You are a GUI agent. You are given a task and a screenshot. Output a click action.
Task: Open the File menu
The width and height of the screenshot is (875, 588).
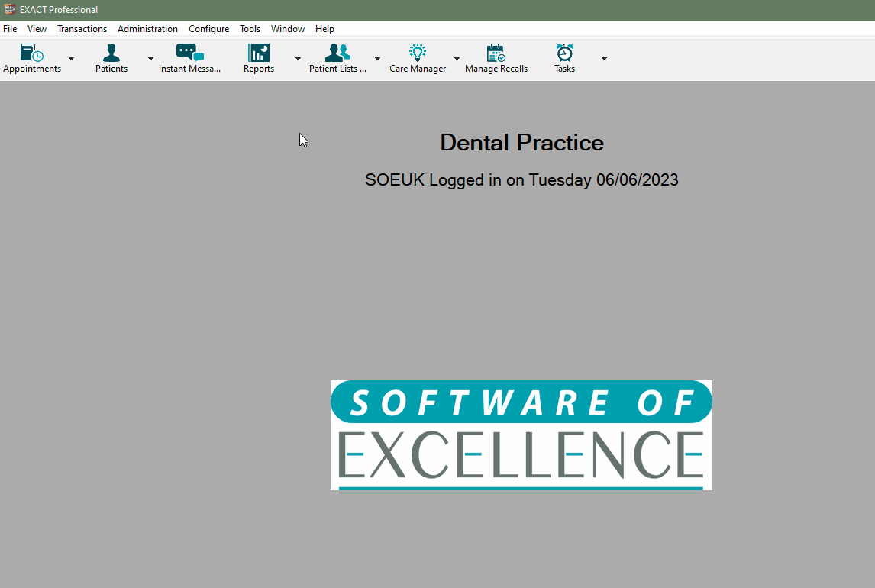pos(10,29)
